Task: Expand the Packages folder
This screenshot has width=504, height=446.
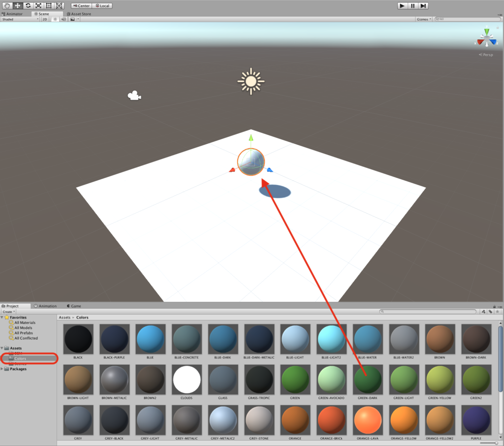Action: (3, 369)
